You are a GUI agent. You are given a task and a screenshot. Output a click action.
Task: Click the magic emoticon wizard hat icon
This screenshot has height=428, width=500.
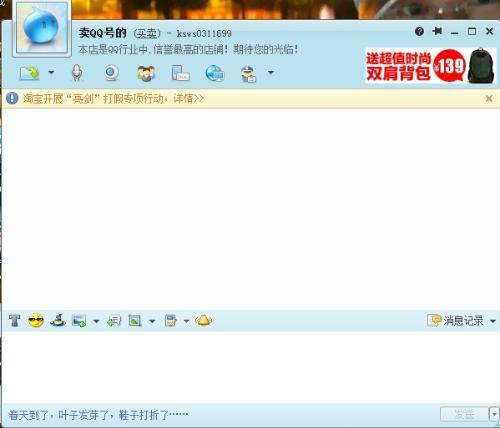tap(58, 320)
